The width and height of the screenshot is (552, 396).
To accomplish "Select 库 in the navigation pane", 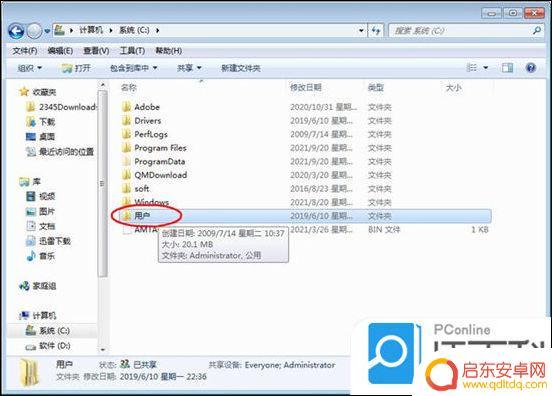I will tap(30, 182).
